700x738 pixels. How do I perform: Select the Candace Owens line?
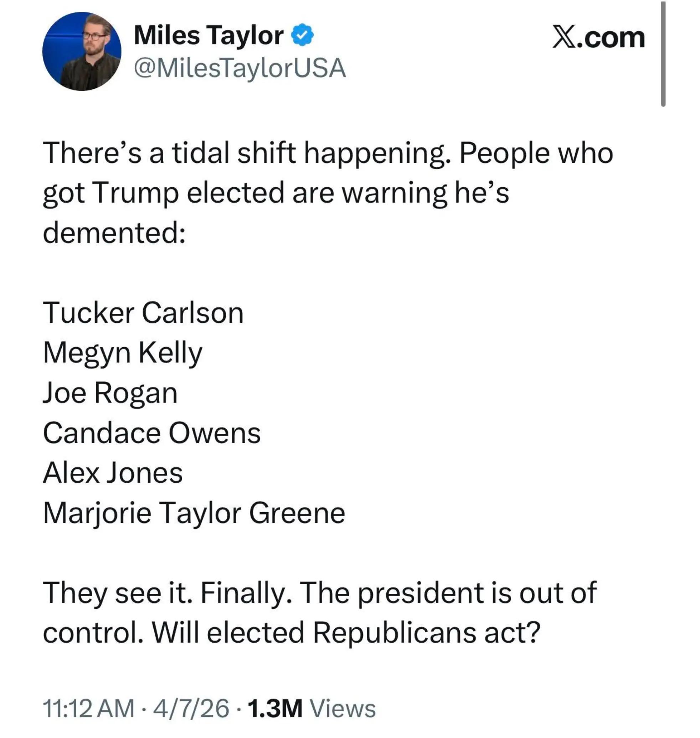click(151, 433)
